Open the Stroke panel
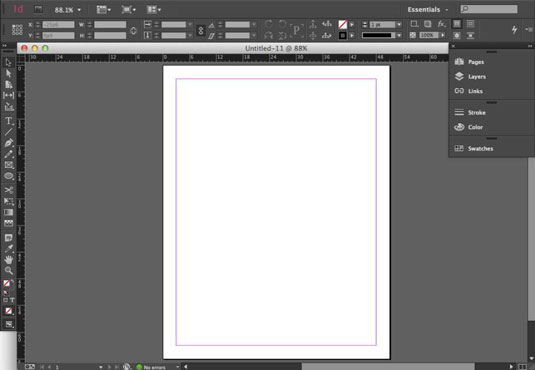 pyautogui.click(x=470, y=112)
